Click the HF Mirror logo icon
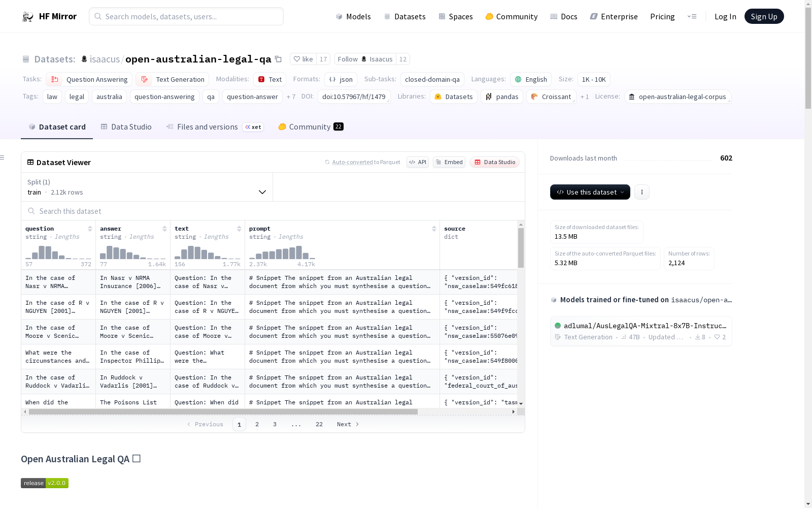 click(28, 17)
